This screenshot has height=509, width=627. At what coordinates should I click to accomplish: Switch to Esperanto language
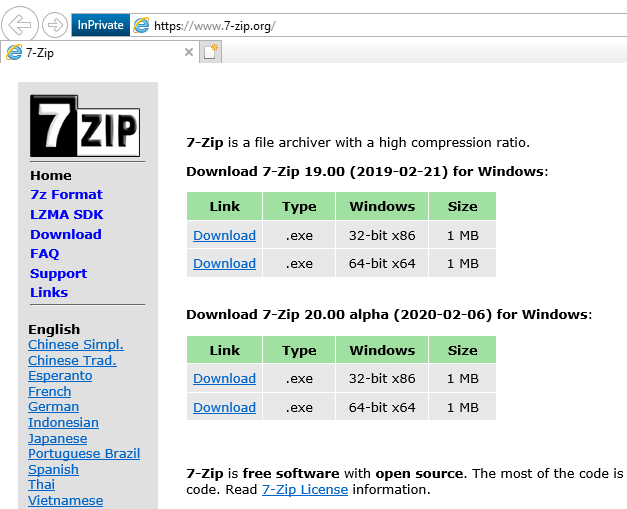(60, 375)
